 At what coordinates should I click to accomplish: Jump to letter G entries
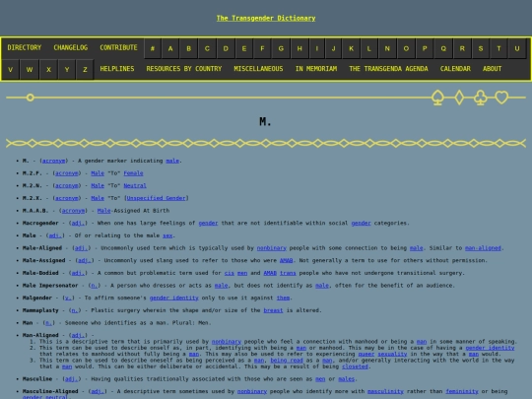point(281,48)
